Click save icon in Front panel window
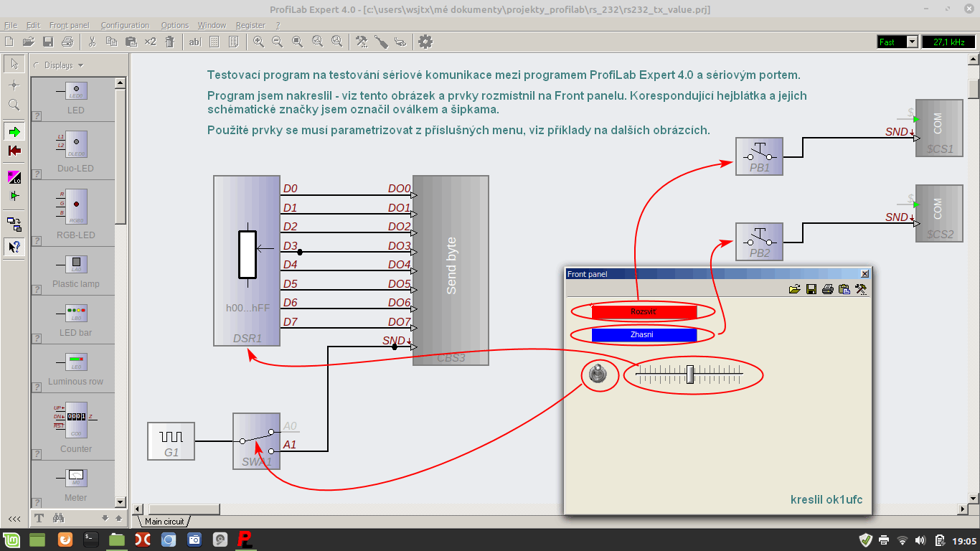The height and width of the screenshot is (551, 980). point(811,289)
